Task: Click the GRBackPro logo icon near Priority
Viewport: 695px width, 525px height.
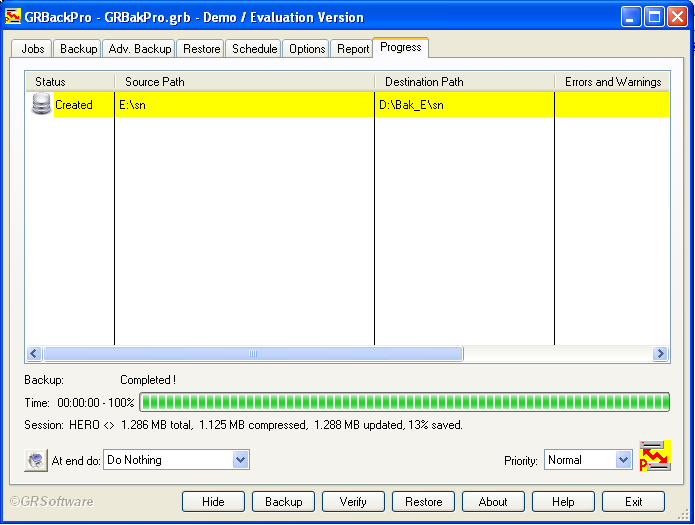Action: pyautogui.click(x=655, y=456)
